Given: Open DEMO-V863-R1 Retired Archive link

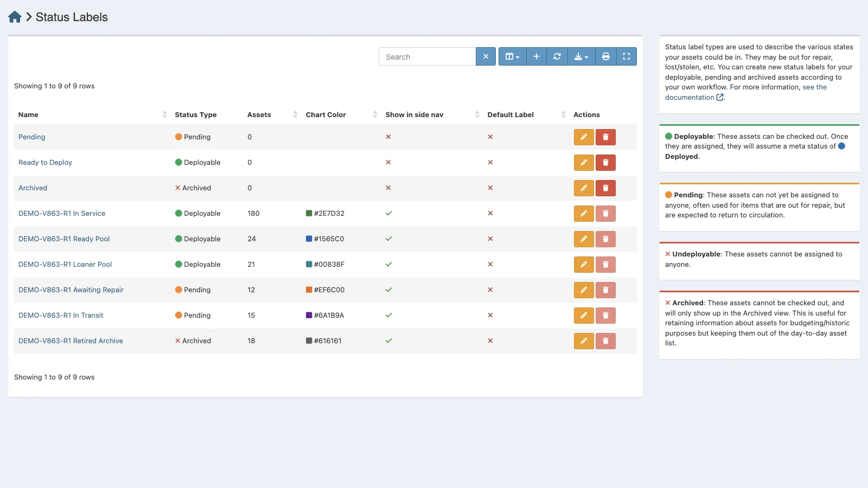Looking at the screenshot, I should click(71, 341).
